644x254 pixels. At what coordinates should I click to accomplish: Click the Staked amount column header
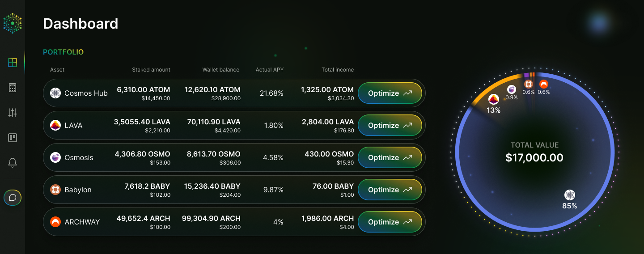(x=151, y=70)
